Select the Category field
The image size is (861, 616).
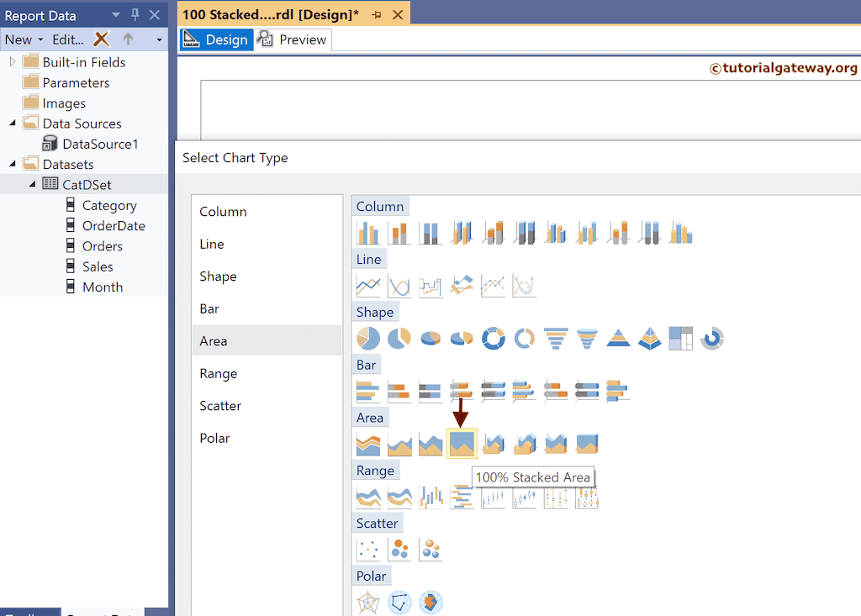[x=109, y=205]
